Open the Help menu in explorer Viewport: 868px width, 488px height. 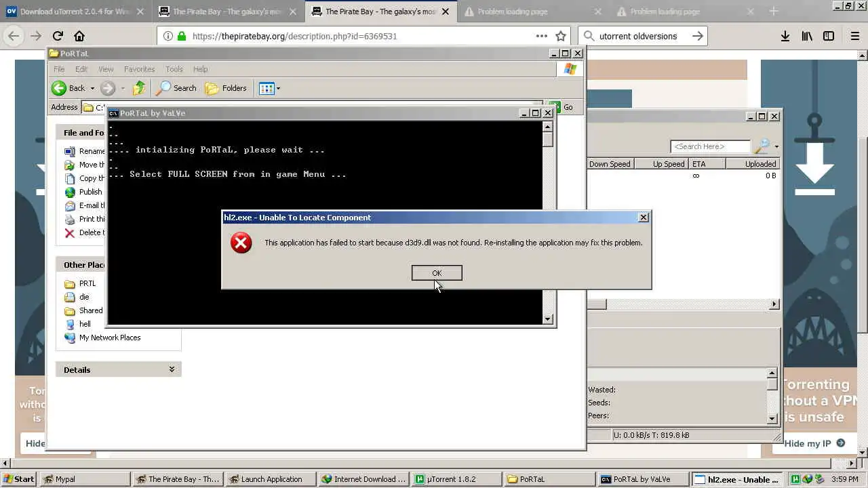pos(200,69)
